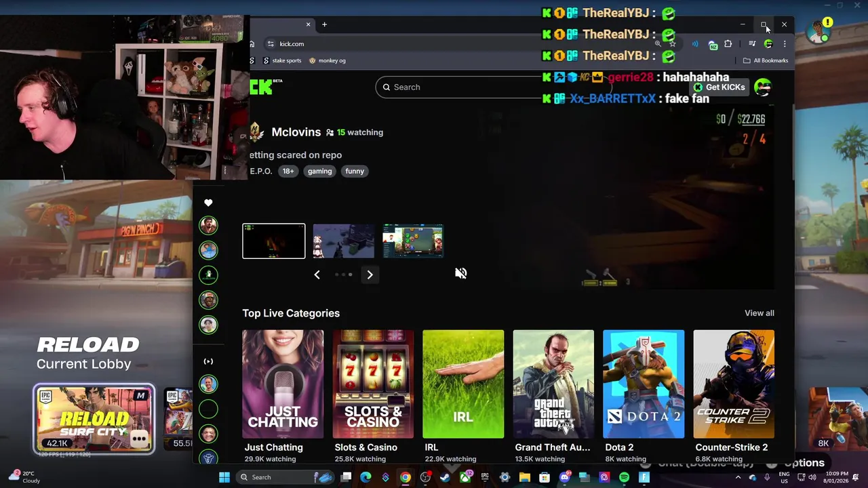Click the Get KICKs button
868x488 pixels.
(719, 87)
